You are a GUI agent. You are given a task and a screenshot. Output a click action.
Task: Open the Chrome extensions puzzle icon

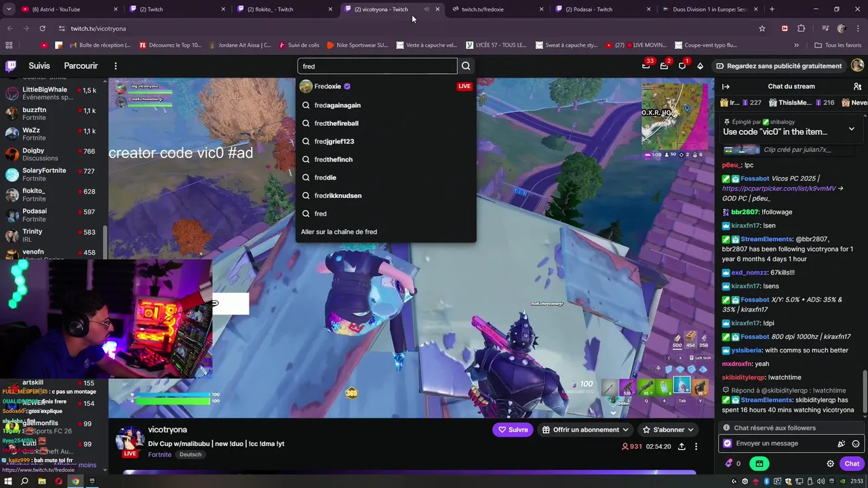tap(802, 28)
